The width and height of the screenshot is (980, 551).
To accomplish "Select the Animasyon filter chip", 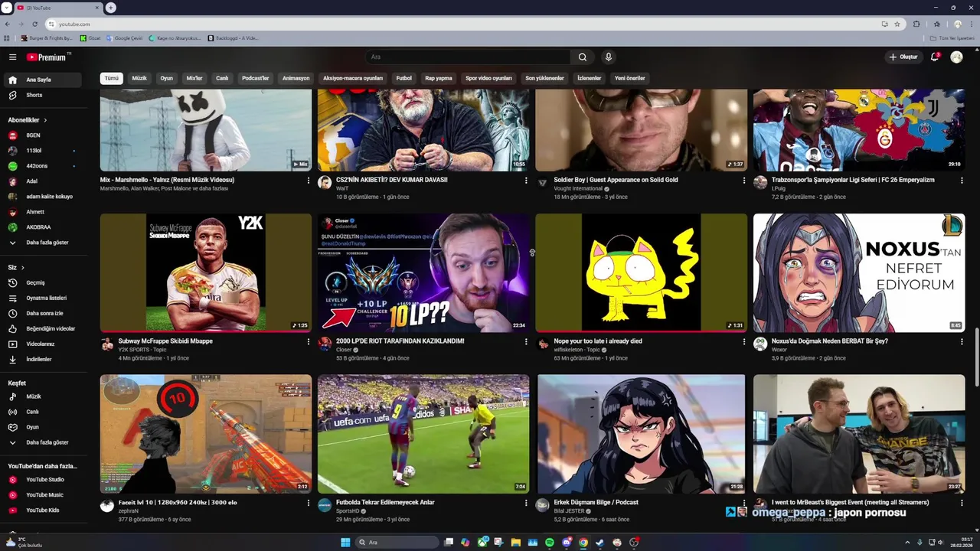I will pyautogui.click(x=296, y=78).
